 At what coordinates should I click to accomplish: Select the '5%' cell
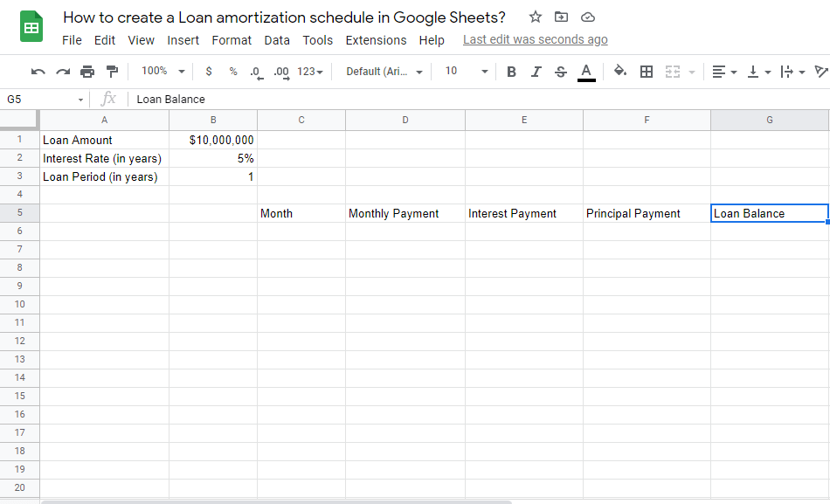point(213,158)
